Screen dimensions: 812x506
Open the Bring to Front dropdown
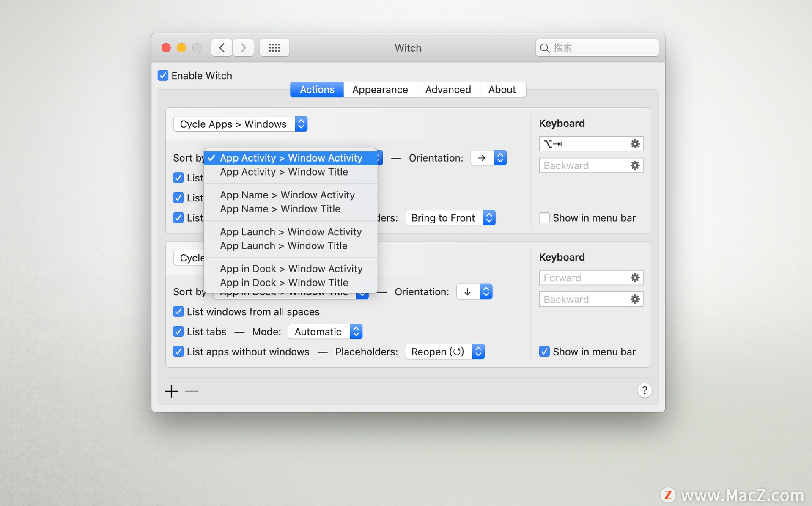[450, 218]
